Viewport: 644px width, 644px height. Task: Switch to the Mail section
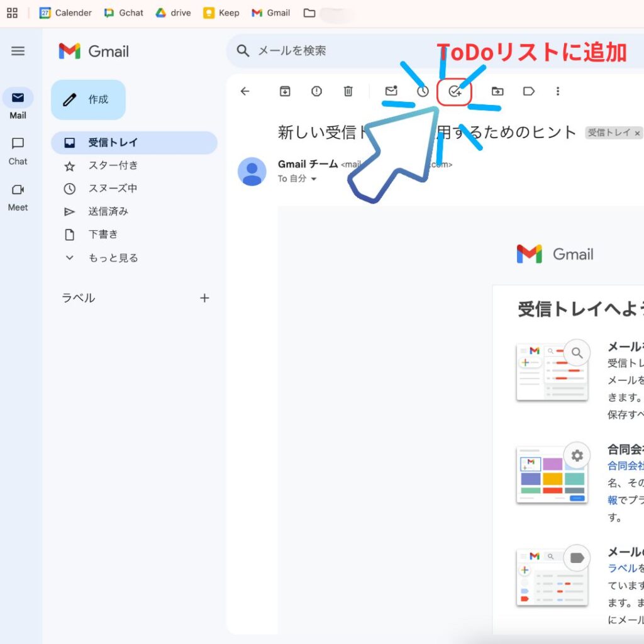[18, 104]
